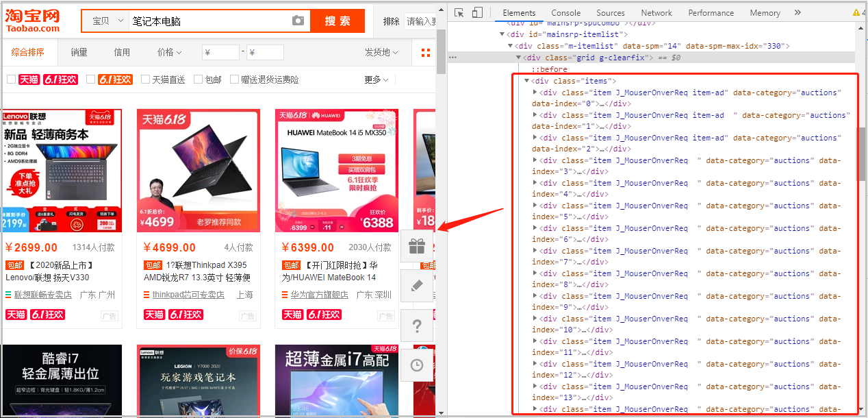The height and width of the screenshot is (418, 868).
Task: Show more DevTools tabs chevron
Action: tap(797, 12)
